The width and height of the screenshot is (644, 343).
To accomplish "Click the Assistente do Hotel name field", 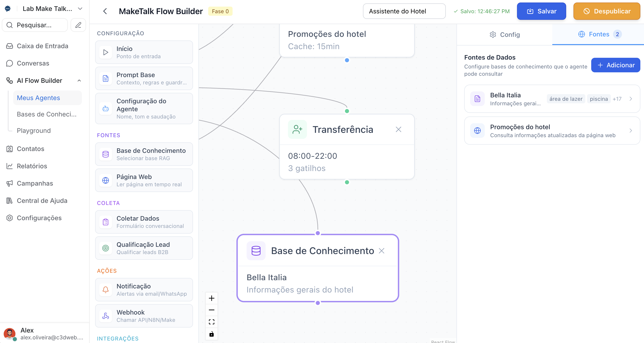I will (x=404, y=11).
